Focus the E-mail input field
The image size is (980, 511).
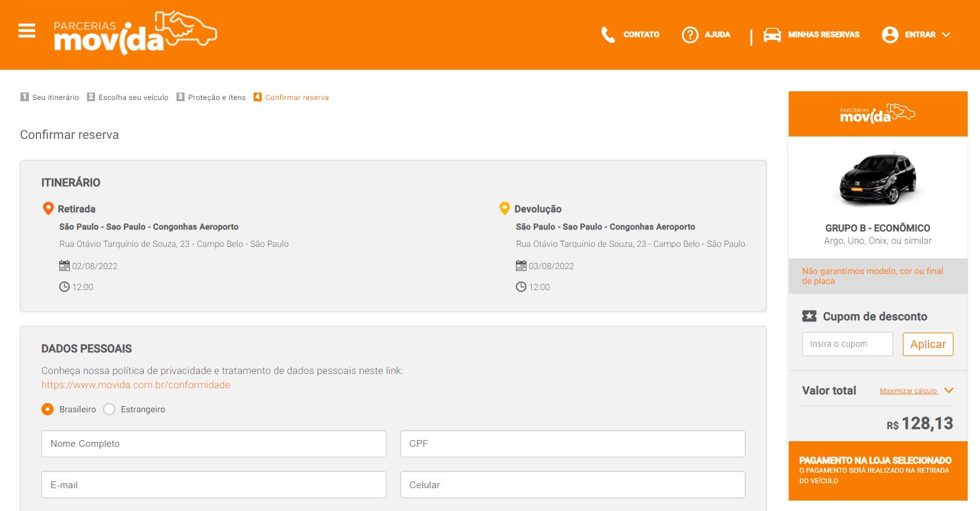coord(214,484)
